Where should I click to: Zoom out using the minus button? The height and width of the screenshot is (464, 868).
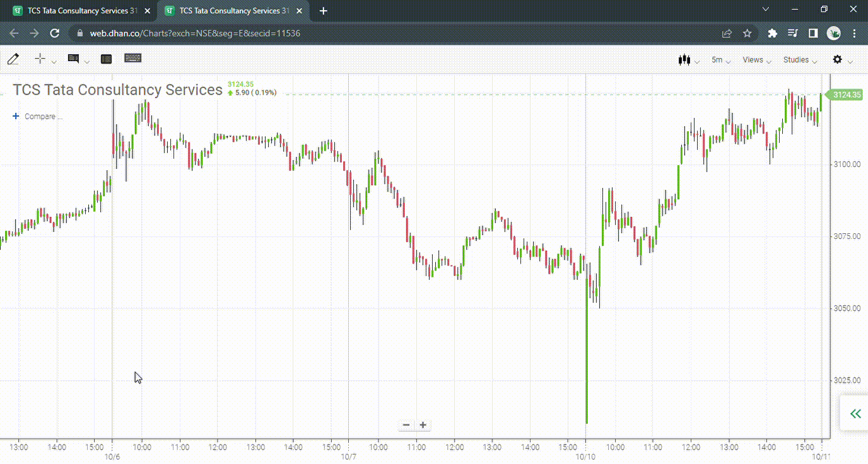point(406,425)
